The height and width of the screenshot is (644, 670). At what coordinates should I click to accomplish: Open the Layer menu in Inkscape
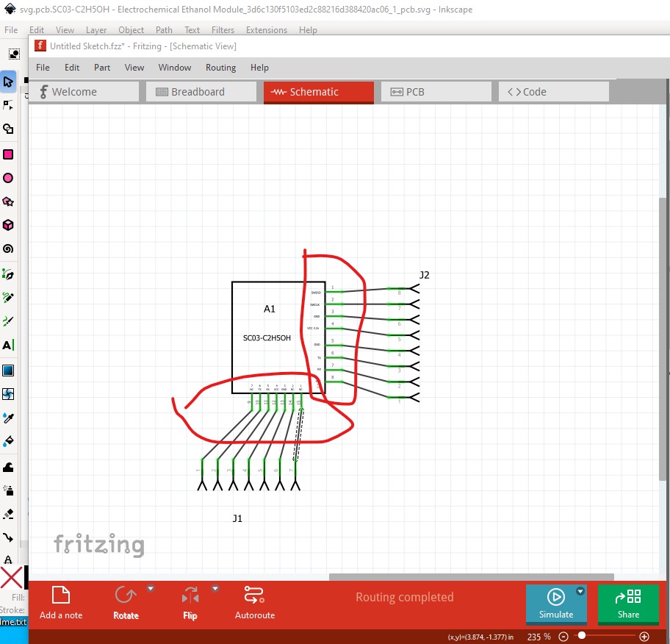tap(96, 30)
